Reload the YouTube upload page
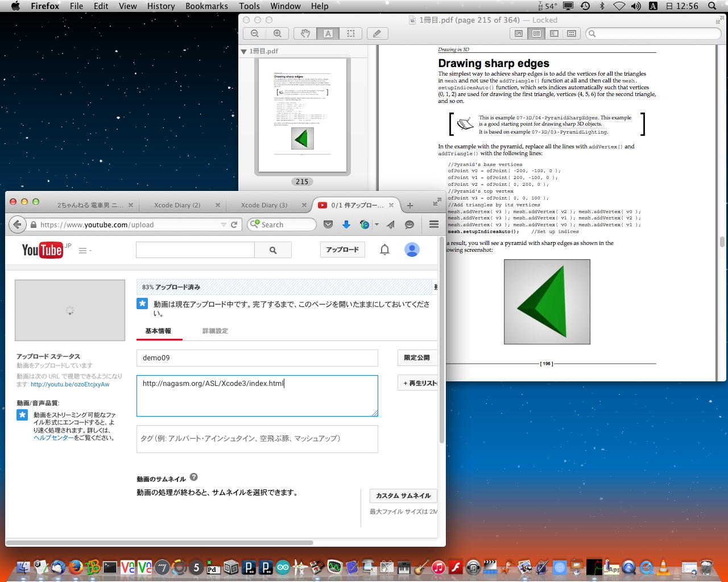 (234, 225)
